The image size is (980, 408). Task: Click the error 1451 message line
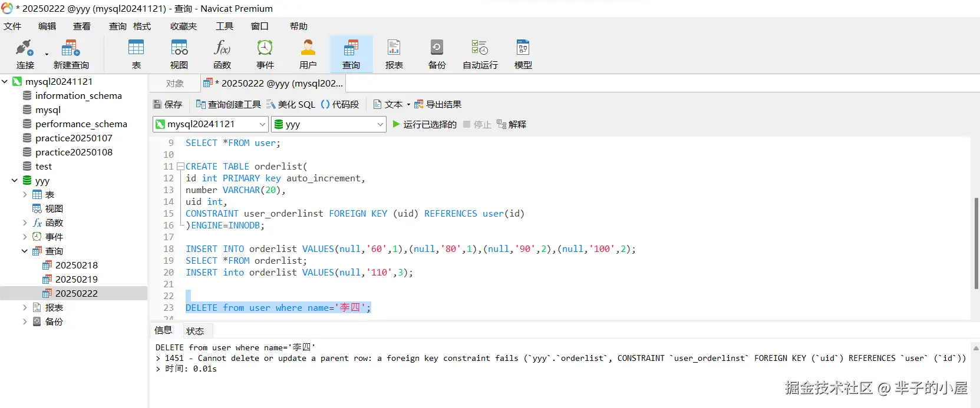point(561,358)
